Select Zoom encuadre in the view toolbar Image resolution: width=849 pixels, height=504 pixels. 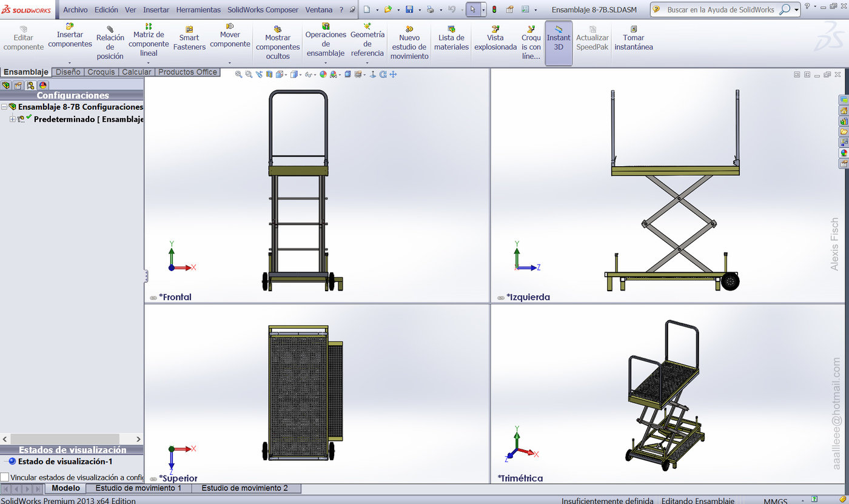point(248,74)
